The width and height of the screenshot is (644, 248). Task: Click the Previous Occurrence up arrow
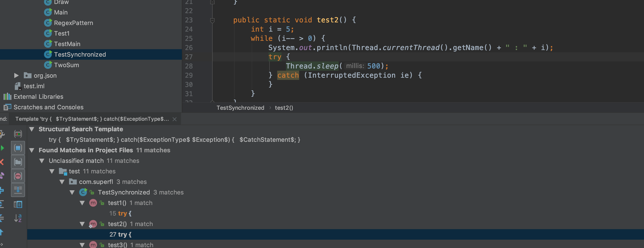[2, 232]
